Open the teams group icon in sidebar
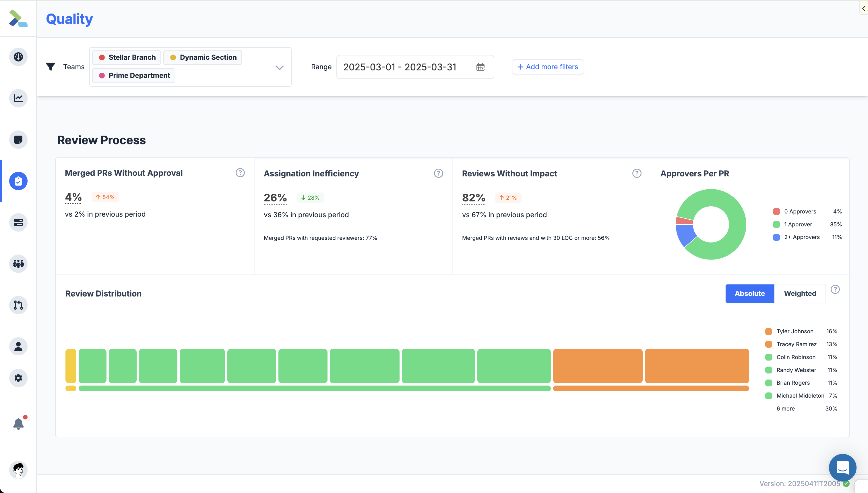The width and height of the screenshot is (868, 493). click(18, 264)
